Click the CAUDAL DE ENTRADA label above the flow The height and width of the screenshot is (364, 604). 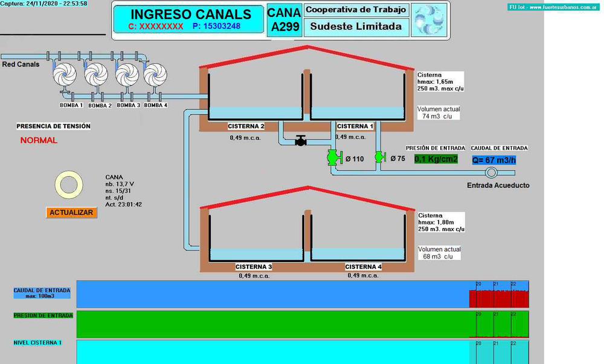coord(500,148)
